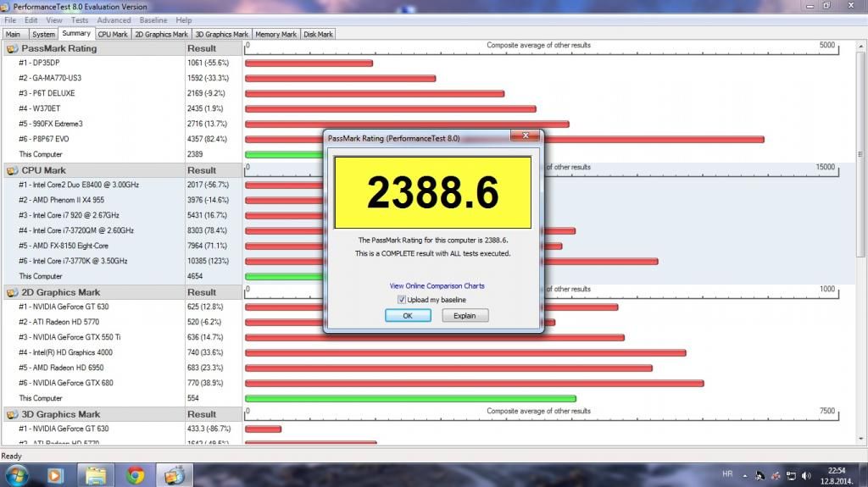Switch to the 3D Graphics Mark tab
The width and height of the screenshot is (868, 487).
[221, 35]
